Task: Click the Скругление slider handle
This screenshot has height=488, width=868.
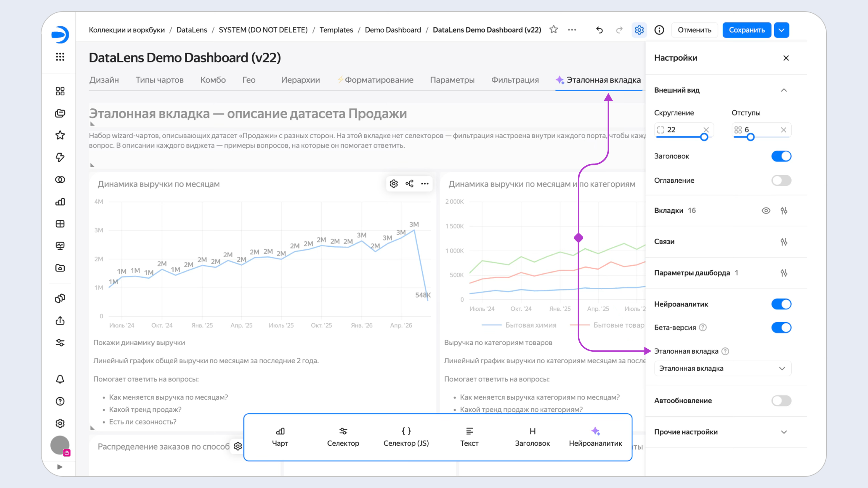Action: (704, 137)
